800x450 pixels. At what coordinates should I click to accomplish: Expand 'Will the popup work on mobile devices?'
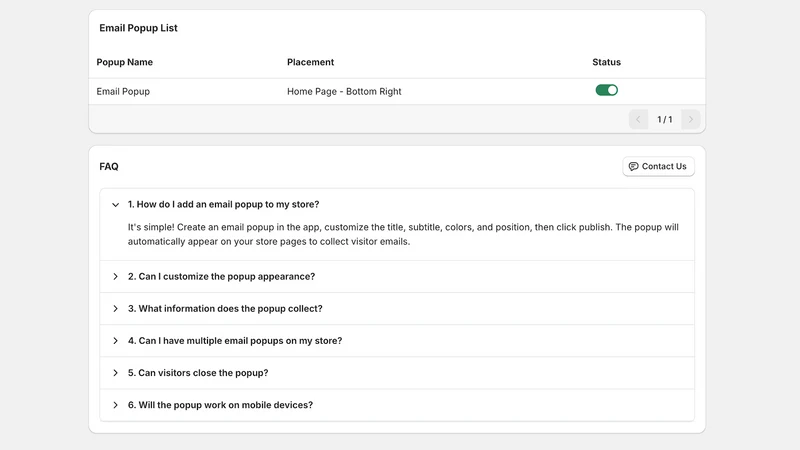pyautogui.click(x=397, y=405)
